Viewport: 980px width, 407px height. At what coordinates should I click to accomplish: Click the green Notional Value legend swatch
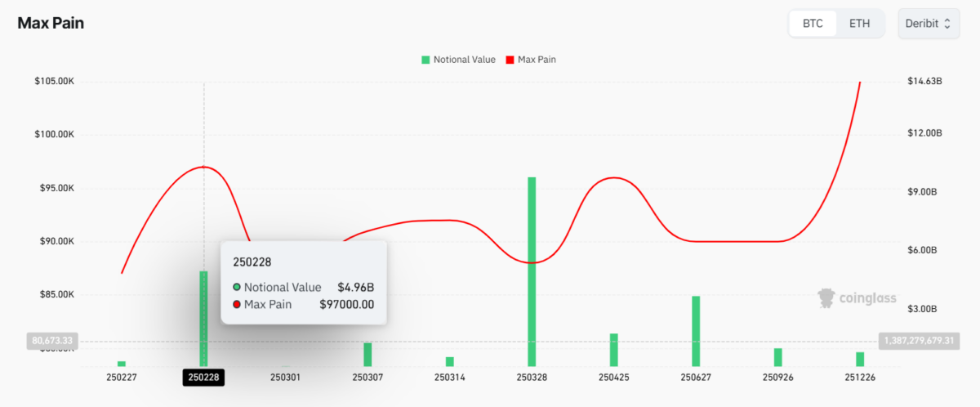tap(425, 60)
